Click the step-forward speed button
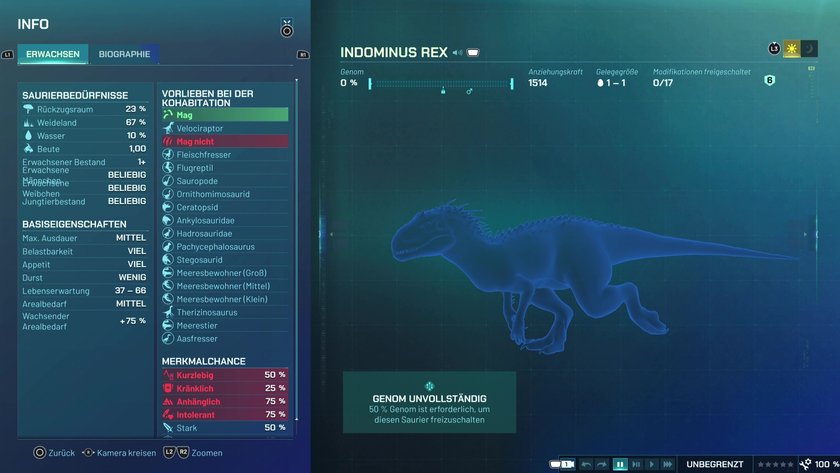 (x=636, y=464)
